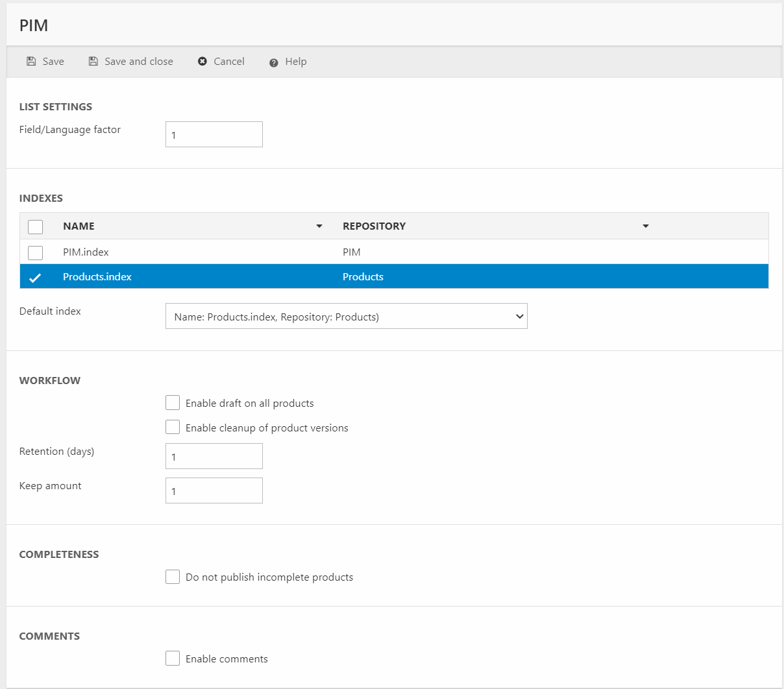Toggle the select-all indexes header checkbox
Screen dimensions: 784x689
[x=36, y=226]
